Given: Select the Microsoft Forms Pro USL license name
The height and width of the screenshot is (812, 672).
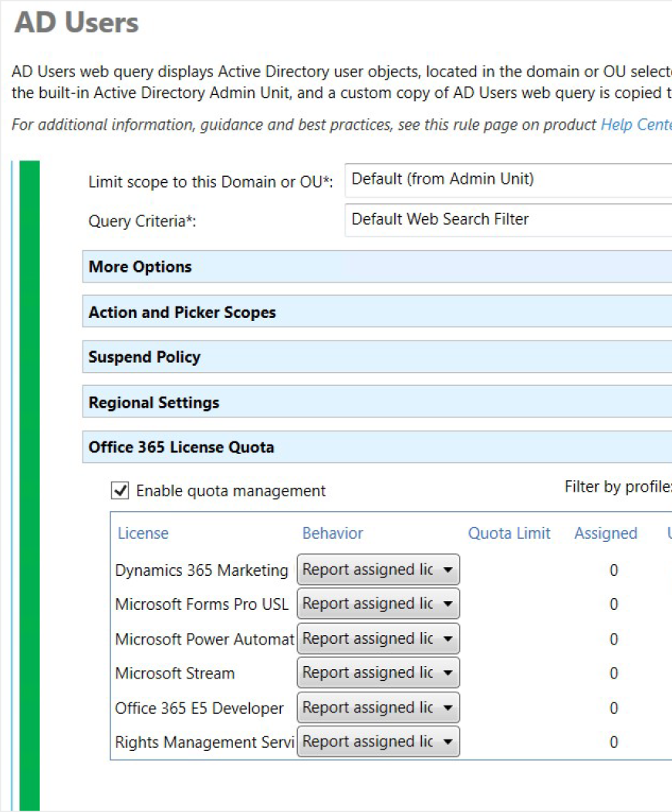Looking at the screenshot, I should tap(201, 604).
